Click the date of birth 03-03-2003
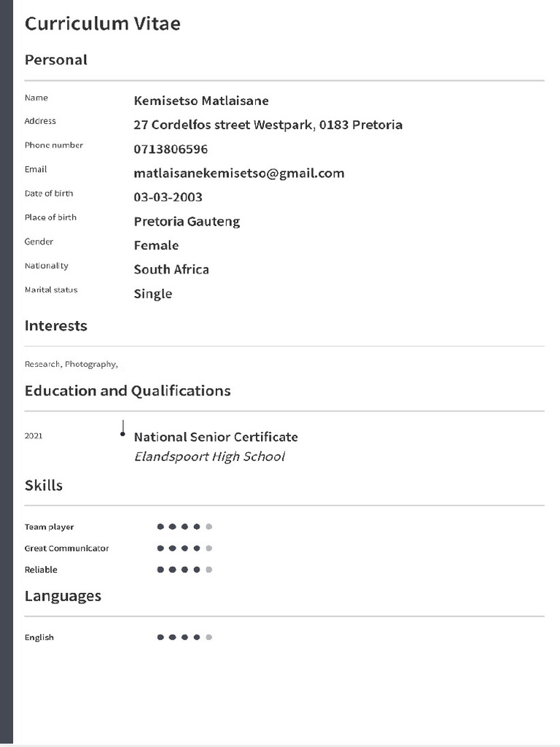 [x=168, y=198]
